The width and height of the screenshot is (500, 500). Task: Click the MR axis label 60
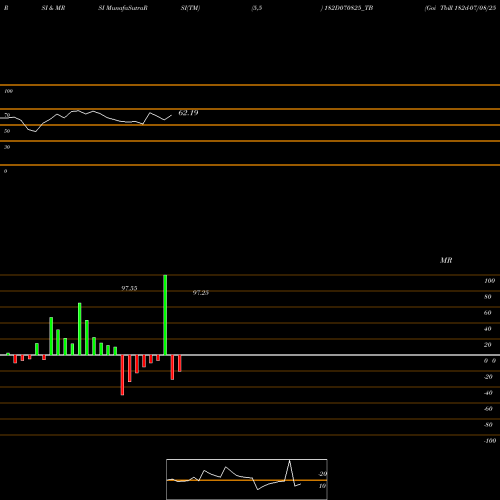point(488,313)
